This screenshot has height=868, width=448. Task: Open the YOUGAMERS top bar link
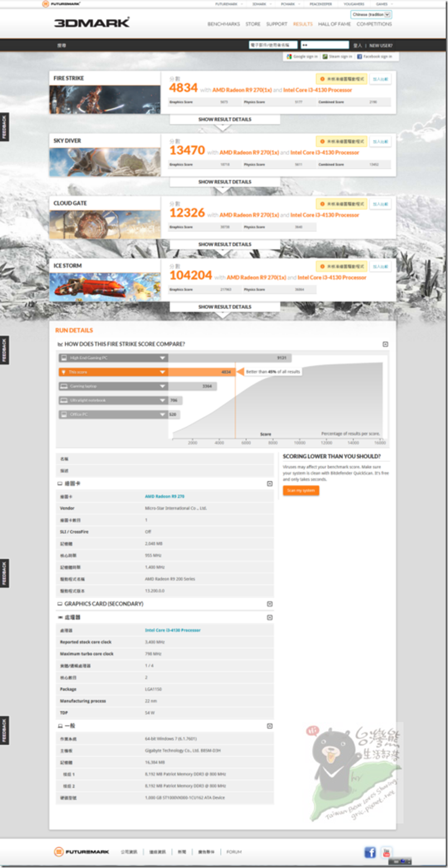[x=354, y=4]
